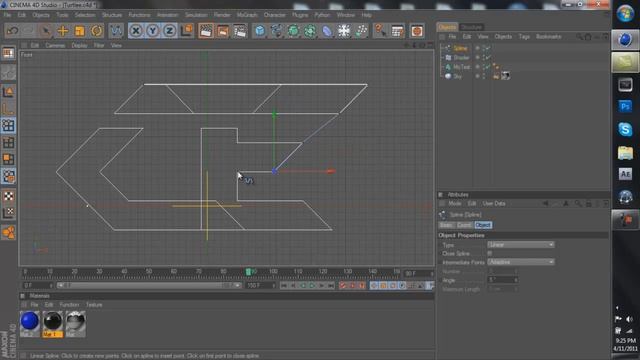Toggle enable checkmark of Spline object
Viewport: 640px width, 360px height.
tap(488, 48)
